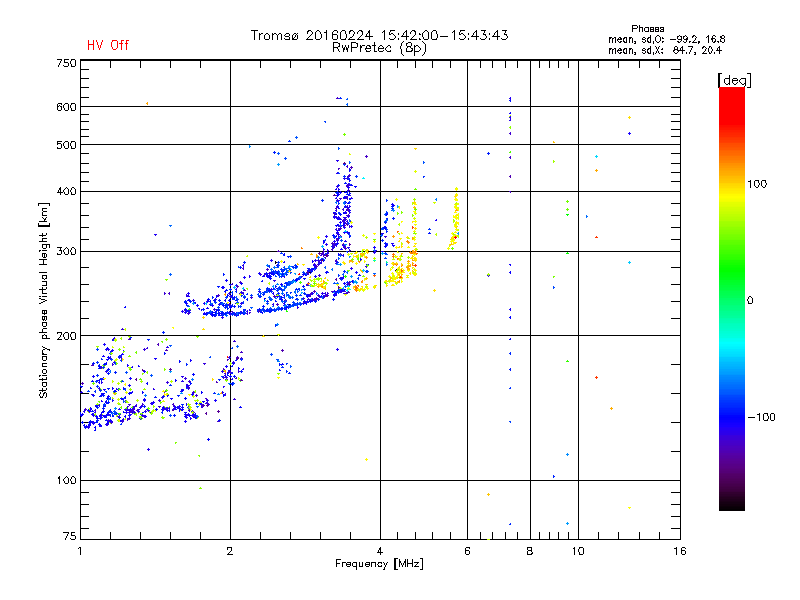Click y-axis tick label 500
This screenshot has height=600, width=800.
66,145
